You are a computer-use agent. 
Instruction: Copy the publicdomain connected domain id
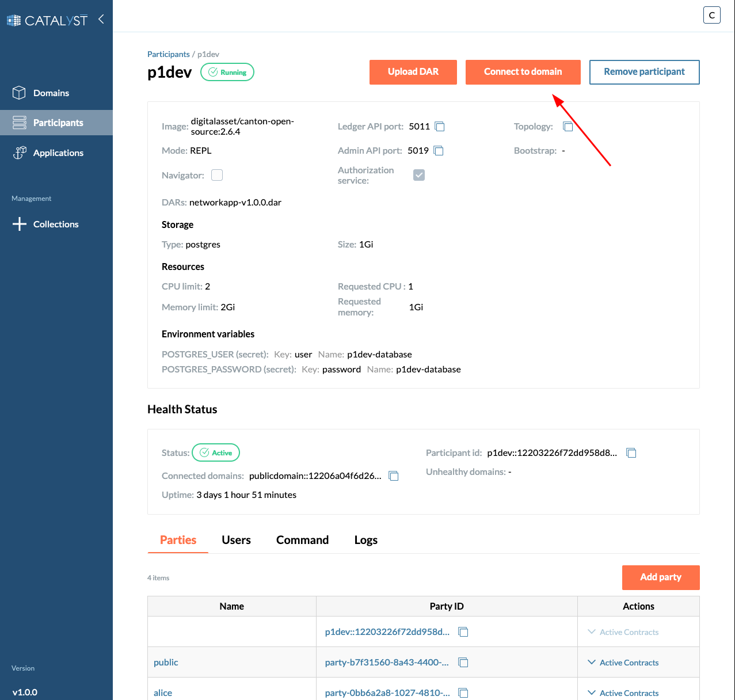click(x=394, y=476)
